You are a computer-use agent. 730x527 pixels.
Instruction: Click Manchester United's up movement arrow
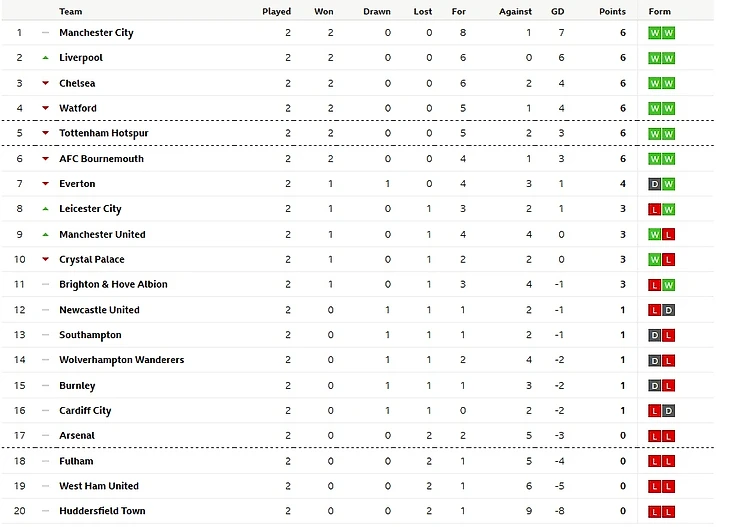tap(45, 234)
